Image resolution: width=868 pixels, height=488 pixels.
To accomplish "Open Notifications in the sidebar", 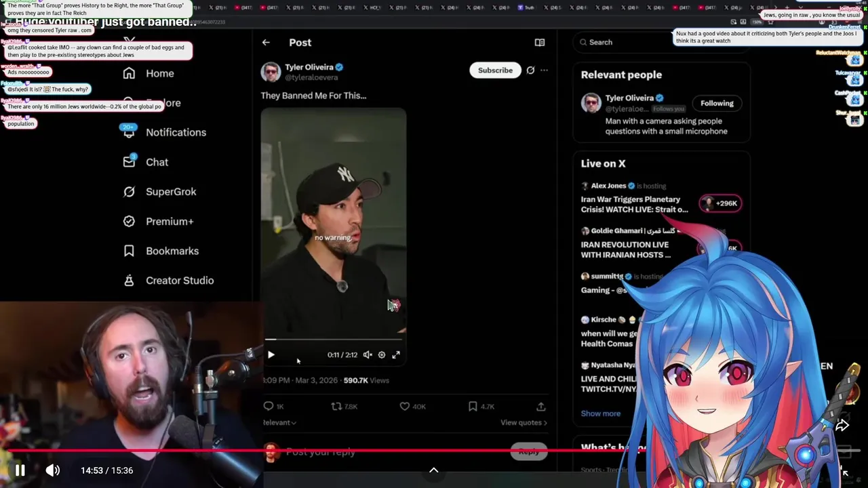I will coord(164,132).
